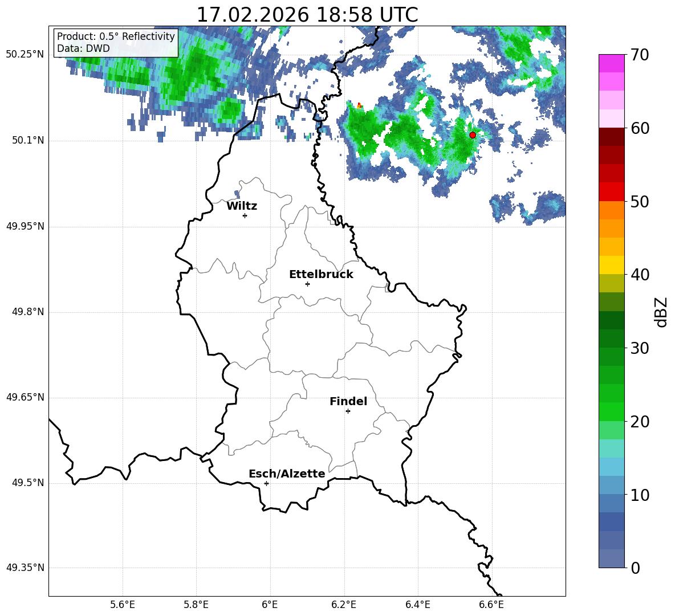Click the 49.5°N latitude label
Screen dimensions: 675x616
[28, 483]
